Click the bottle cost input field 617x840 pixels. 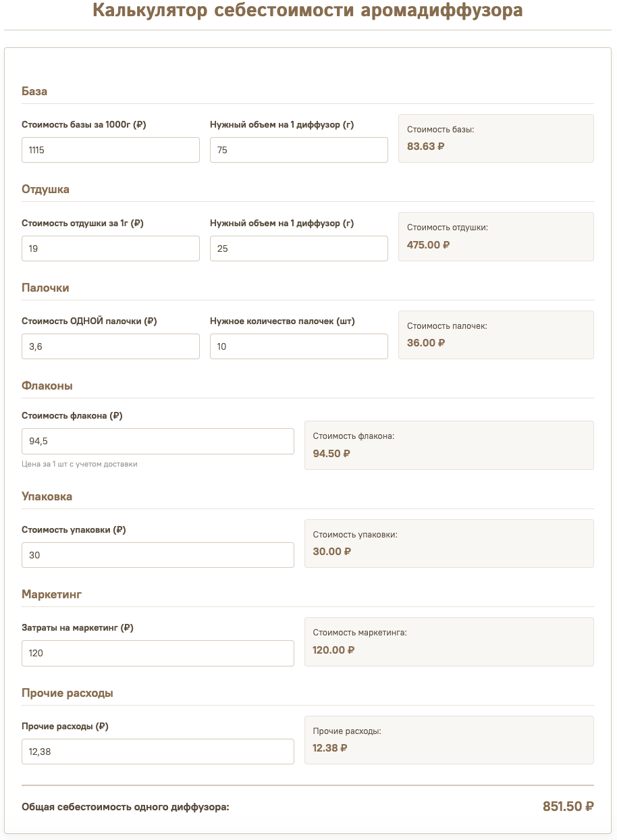pyautogui.click(x=158, y=441)
